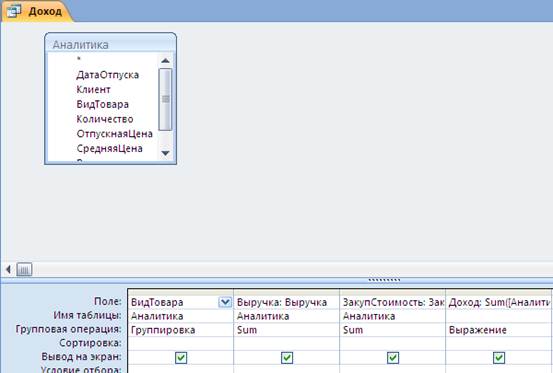Select the asterisk all-fields row in Аналитика

pyautogui.click(x=79, y=60)
